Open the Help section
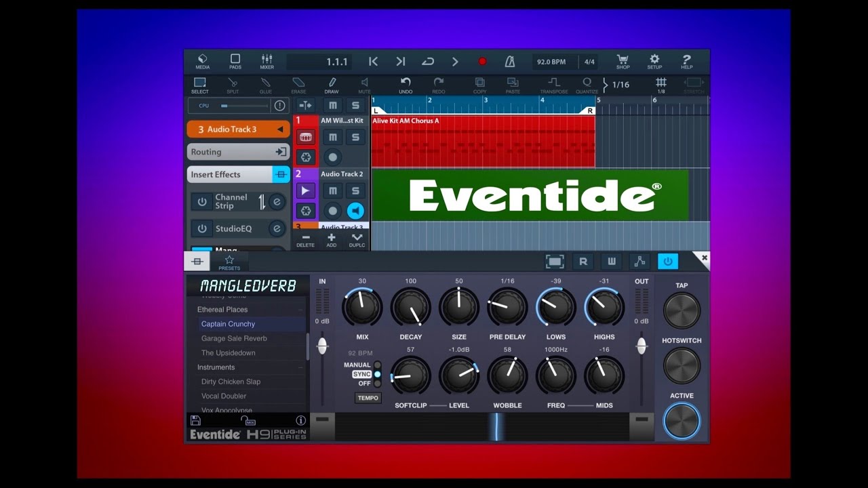The width and height of the screenshot is (868, 488). coord(686,62)
